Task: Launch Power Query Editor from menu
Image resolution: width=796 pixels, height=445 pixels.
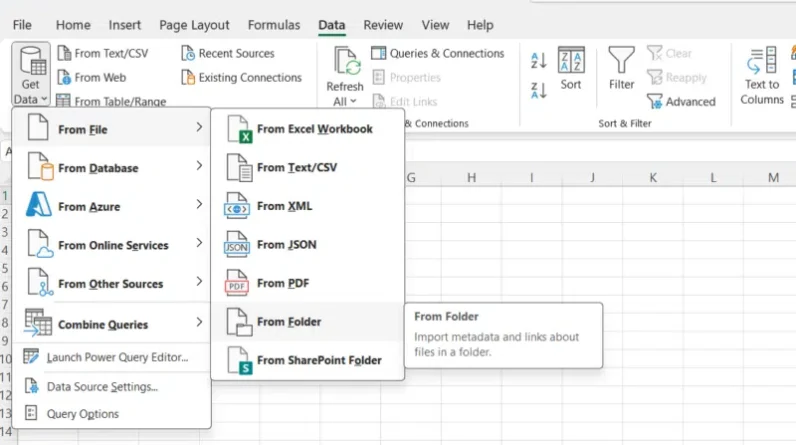Action: 112,357
